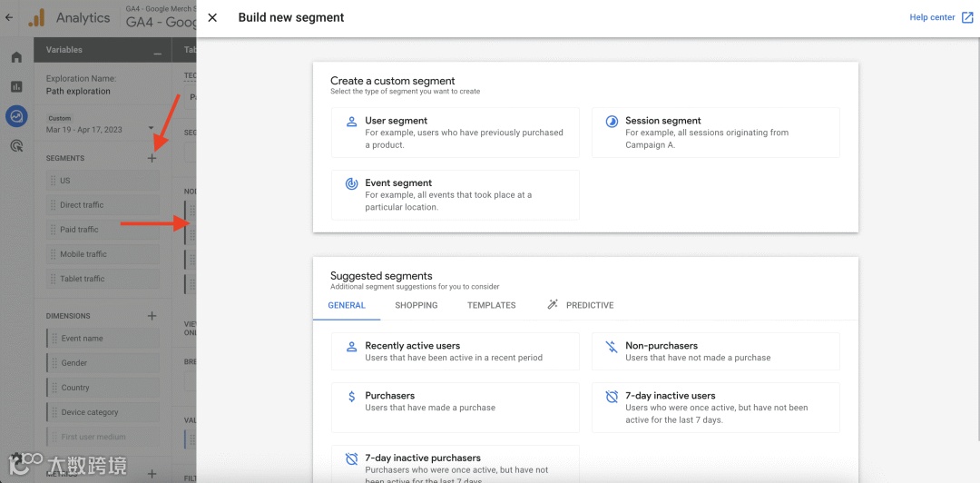
Task: Switch to the Templates tab
Action: point(492,305)
